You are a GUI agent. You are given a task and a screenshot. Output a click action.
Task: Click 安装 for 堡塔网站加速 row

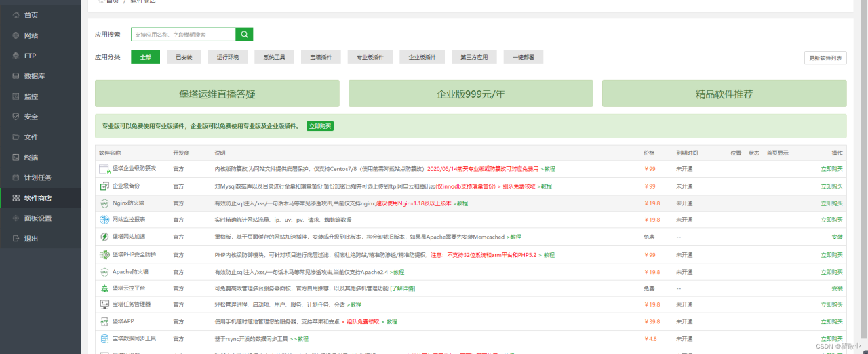837,237
